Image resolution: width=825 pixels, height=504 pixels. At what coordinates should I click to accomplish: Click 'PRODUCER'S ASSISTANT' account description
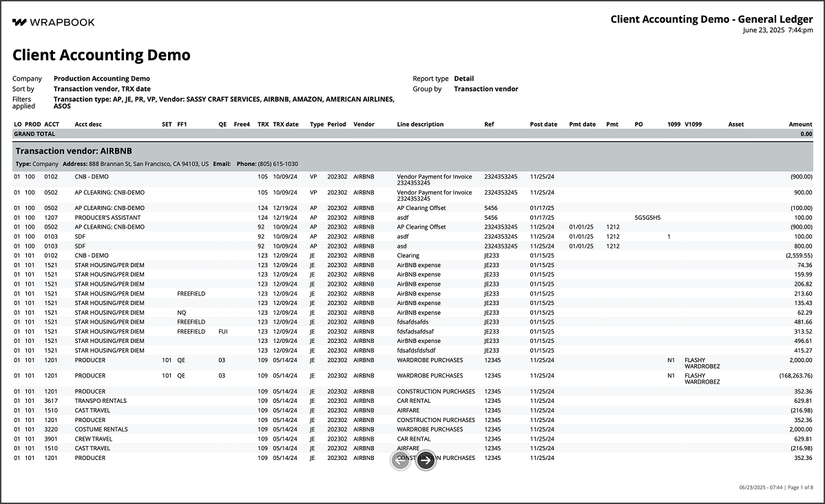coord(107,218)
